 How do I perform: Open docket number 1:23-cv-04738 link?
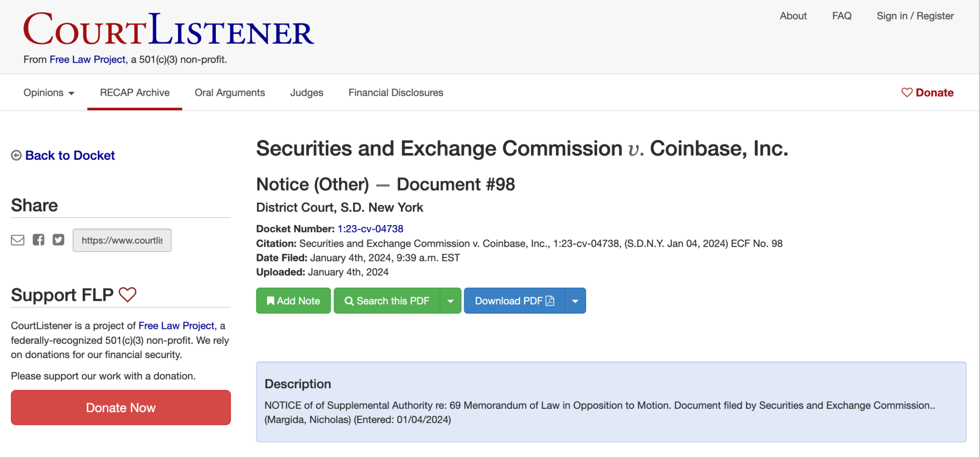[370, 229]
